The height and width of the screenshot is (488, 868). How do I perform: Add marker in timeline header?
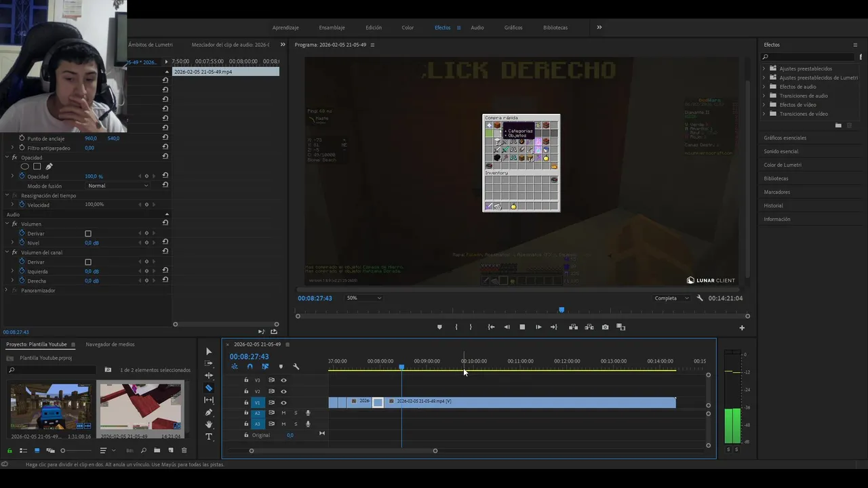(x=281, y=367)
